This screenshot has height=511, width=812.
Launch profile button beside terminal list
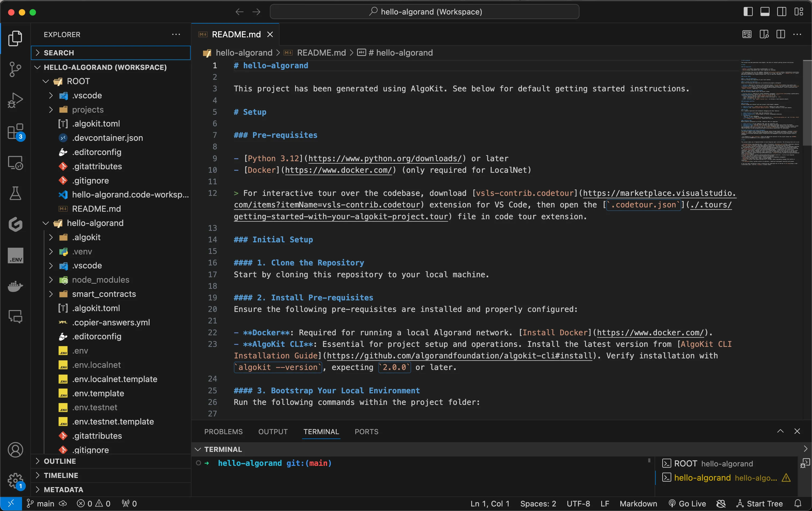[804, 463]
